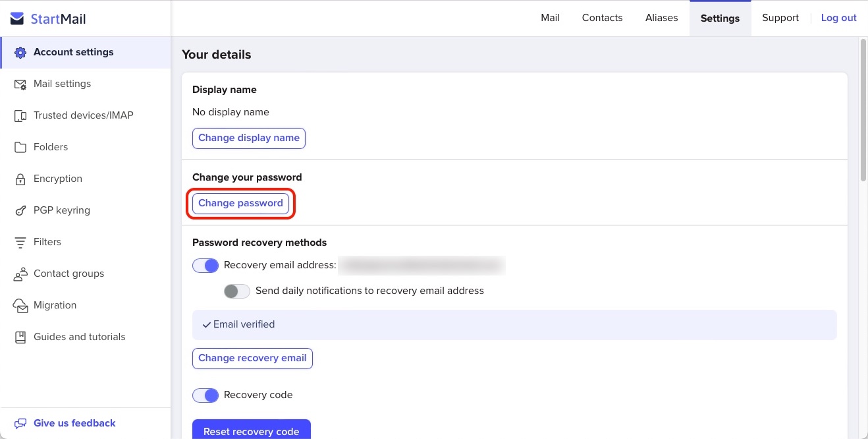Viewport: 868px width, 439px height.
Task: Go to Encryption settings
Action: tap(86, 179)
